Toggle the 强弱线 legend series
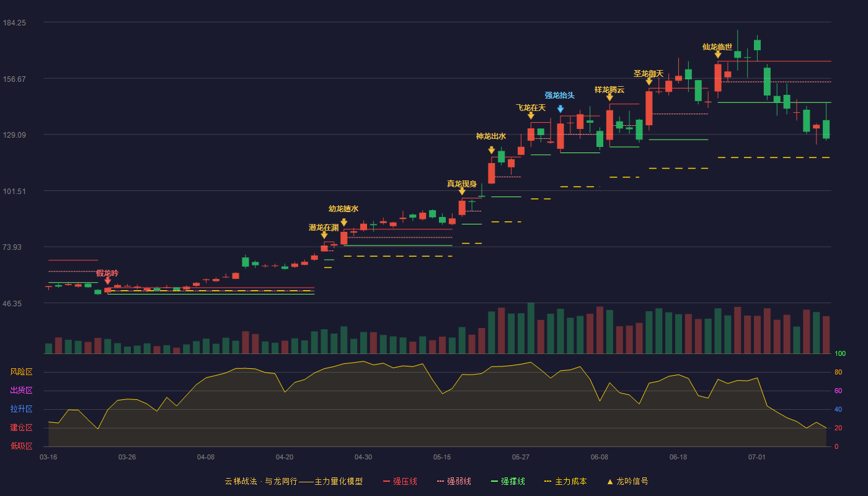 coord(454,481)
